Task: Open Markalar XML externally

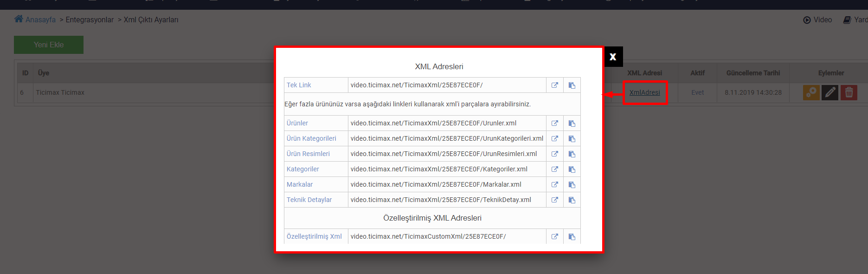Action: tap(554, 184)
